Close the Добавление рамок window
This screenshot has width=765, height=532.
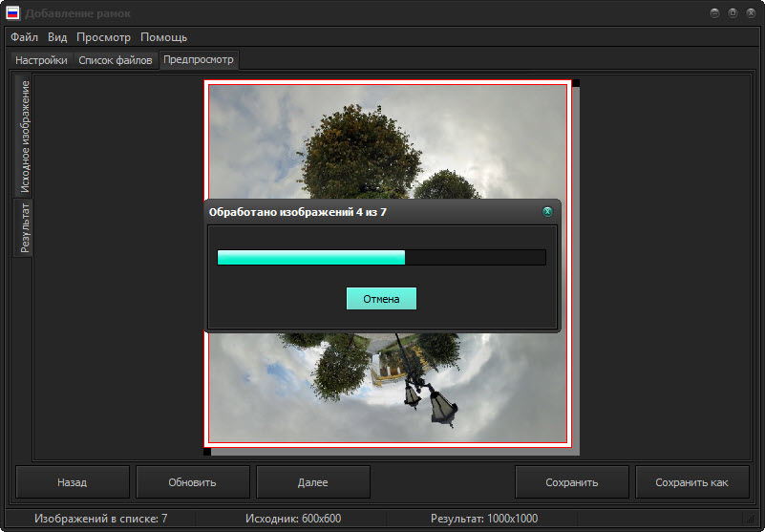(x=751, y=13)
